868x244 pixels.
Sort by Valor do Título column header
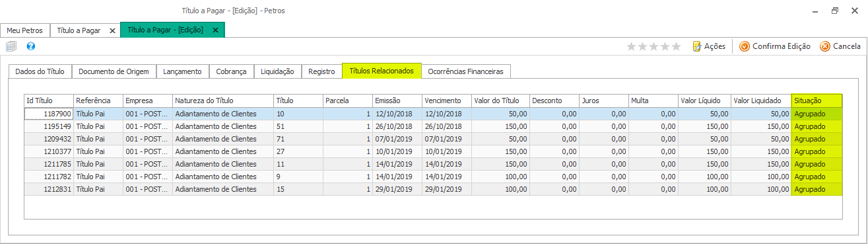point(500,101)
